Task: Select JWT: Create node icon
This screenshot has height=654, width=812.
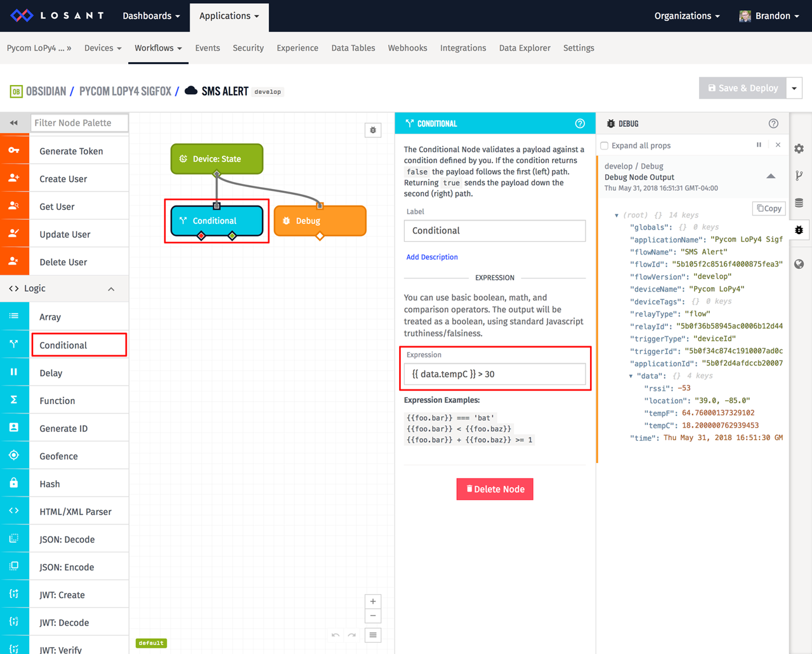Action: point(14,594)
